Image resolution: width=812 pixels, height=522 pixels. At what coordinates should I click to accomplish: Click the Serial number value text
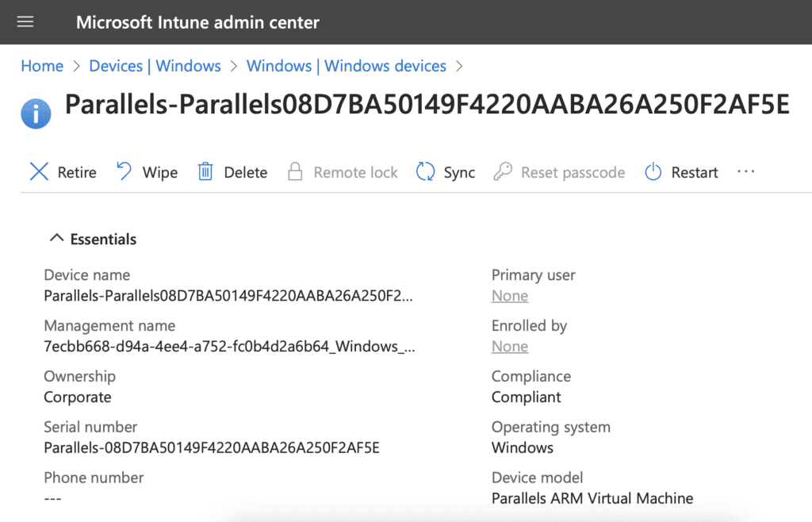pos(212,448)
